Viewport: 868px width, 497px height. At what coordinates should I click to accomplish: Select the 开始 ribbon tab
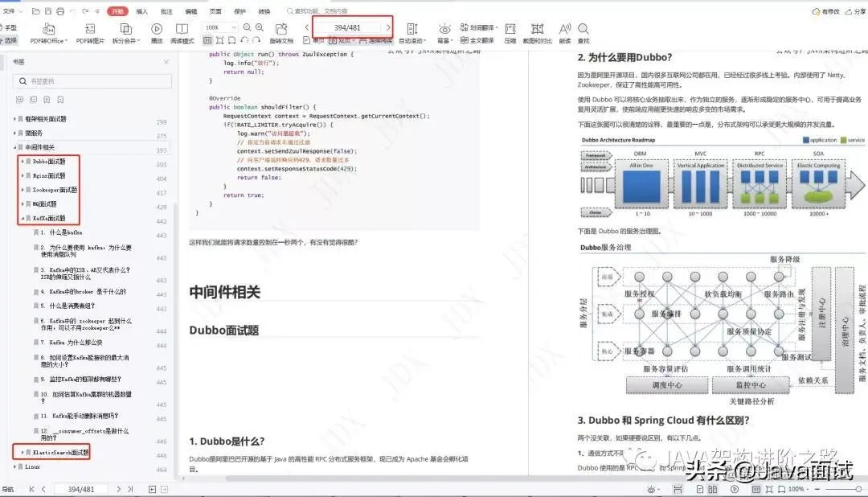click(117, 11)
